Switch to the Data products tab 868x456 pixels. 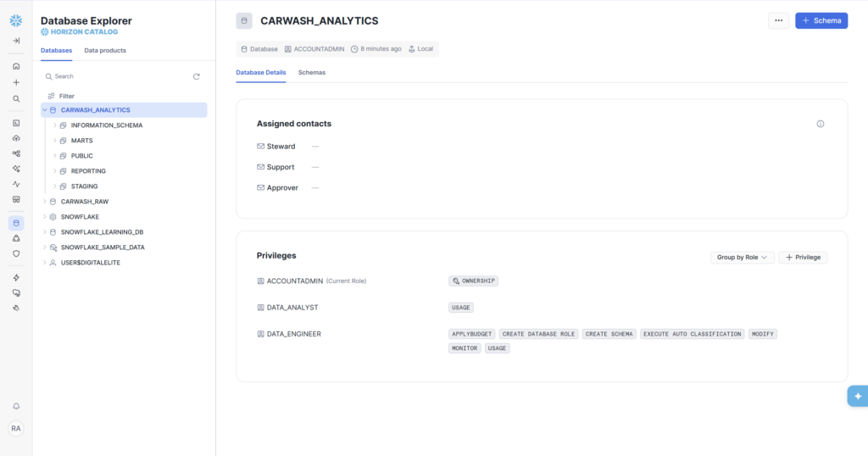105,51
